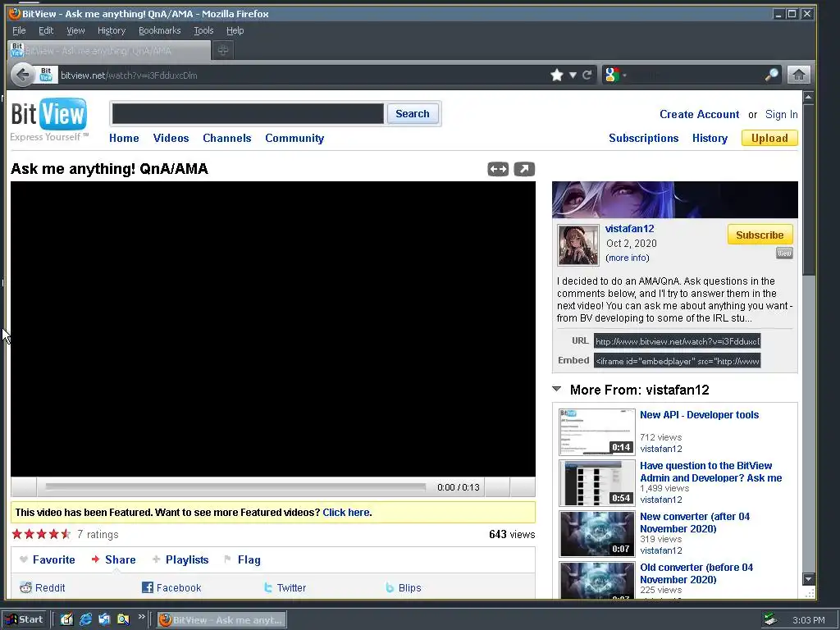Screen dimensions: 840x630
Task: Open the address bar history dropdown arrow
Action: click(x=573, y=75)
